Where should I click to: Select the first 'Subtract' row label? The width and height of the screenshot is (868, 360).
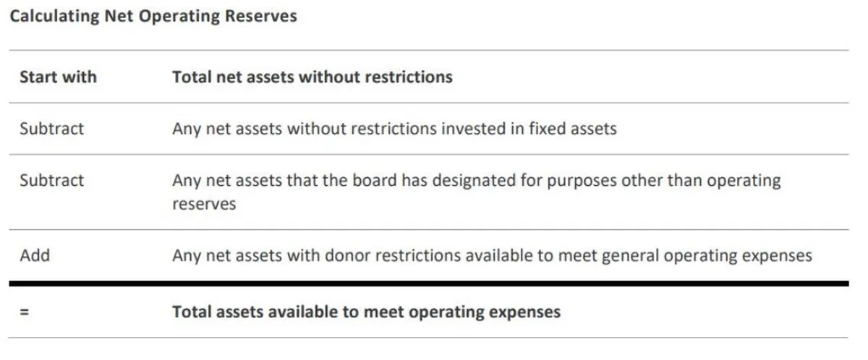pyautogui.click(x=52, y=129)
